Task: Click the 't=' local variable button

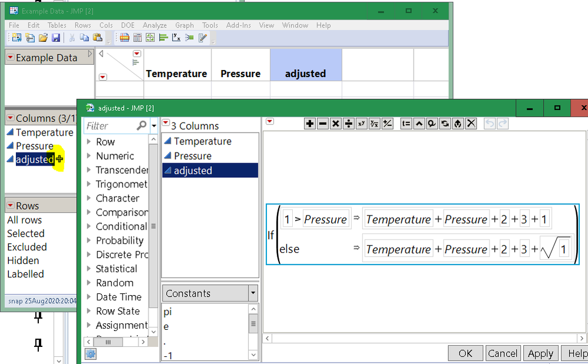Action: 406,124
